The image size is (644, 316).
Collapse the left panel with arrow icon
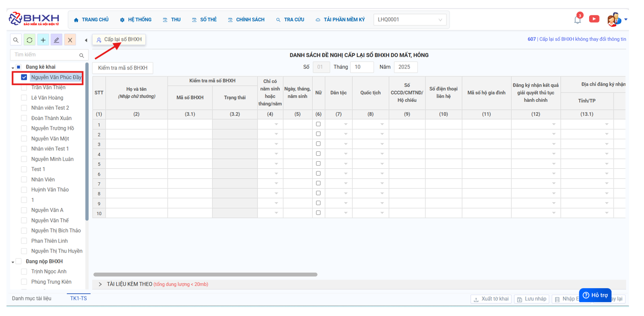(x=86, y=40)
